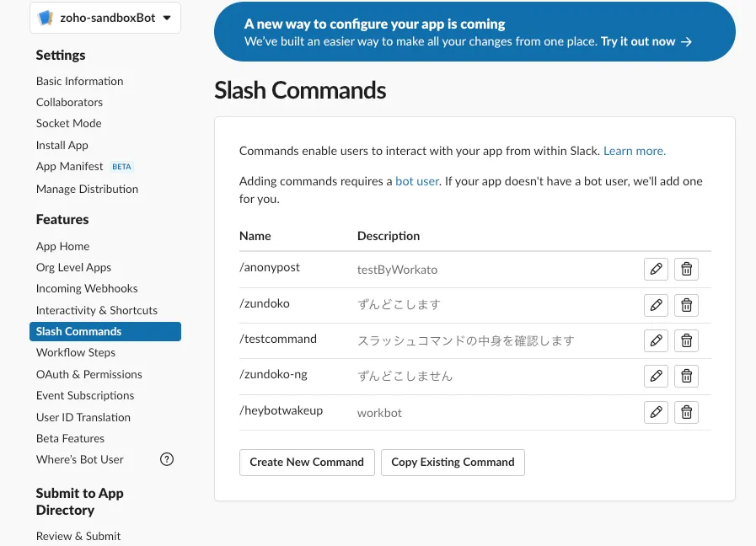Click the Try it out now link
756x546 pixels.
pos(646,41)
